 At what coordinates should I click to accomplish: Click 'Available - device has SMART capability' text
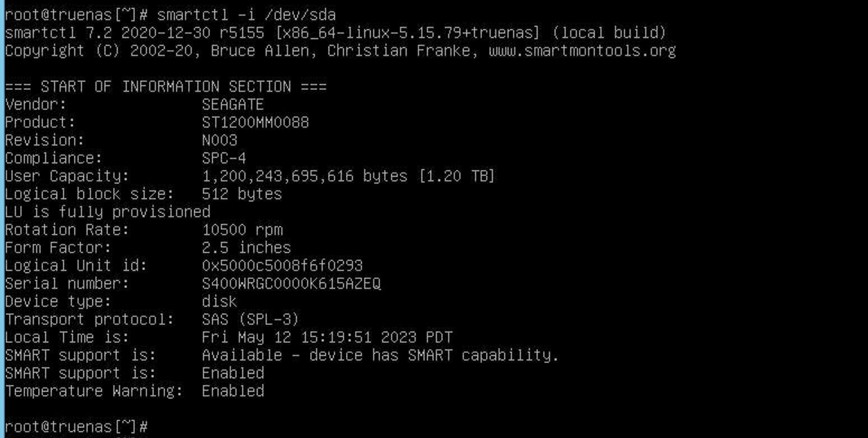click(380, 356)
